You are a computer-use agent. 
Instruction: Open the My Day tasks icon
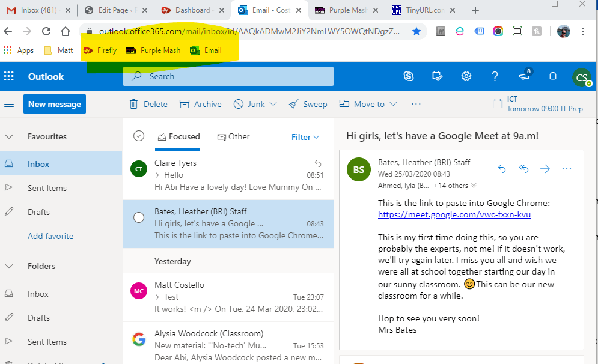click(437, 76)
